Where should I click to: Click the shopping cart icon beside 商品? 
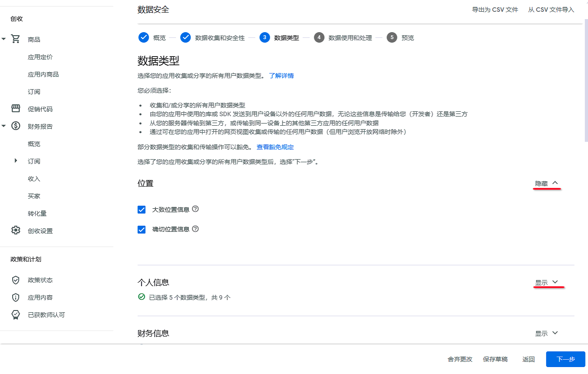(16, 39)
